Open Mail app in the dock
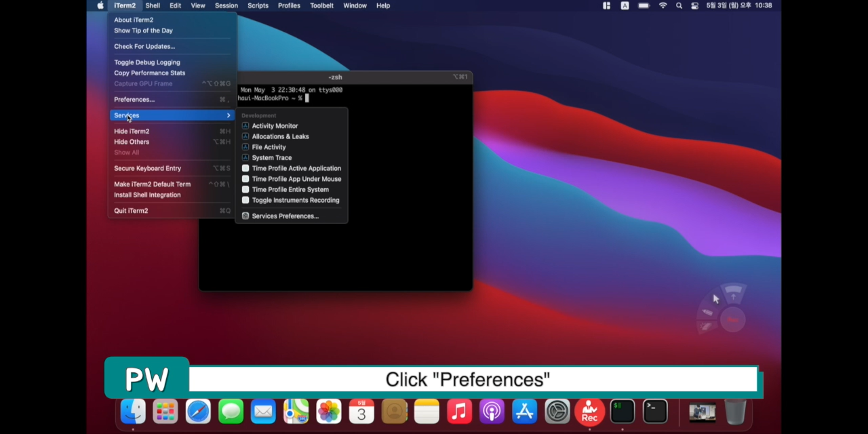Viewport: 868px width, 434px height. click(263, 411)
